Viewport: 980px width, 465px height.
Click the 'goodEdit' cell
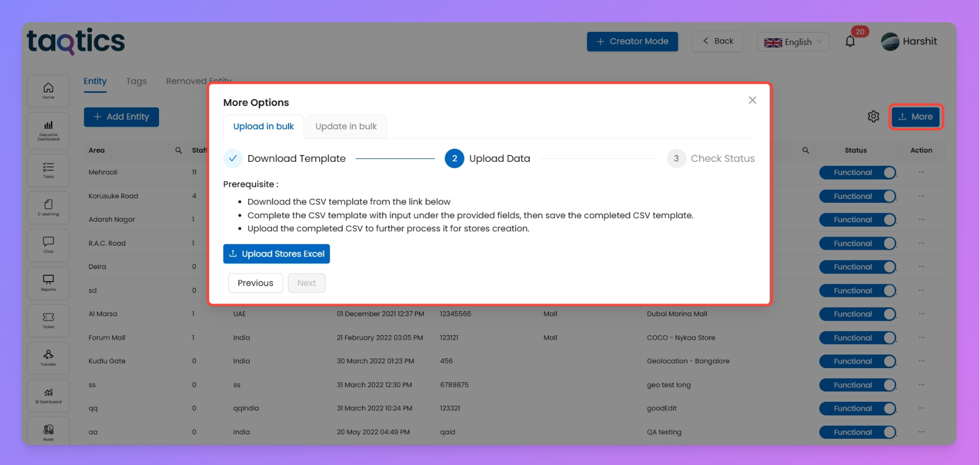click(662, 409)
